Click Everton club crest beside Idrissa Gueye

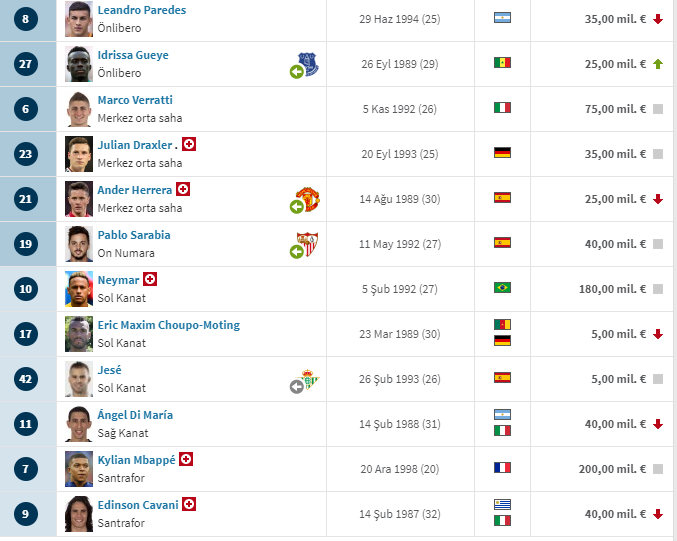[x=308, y=64]
